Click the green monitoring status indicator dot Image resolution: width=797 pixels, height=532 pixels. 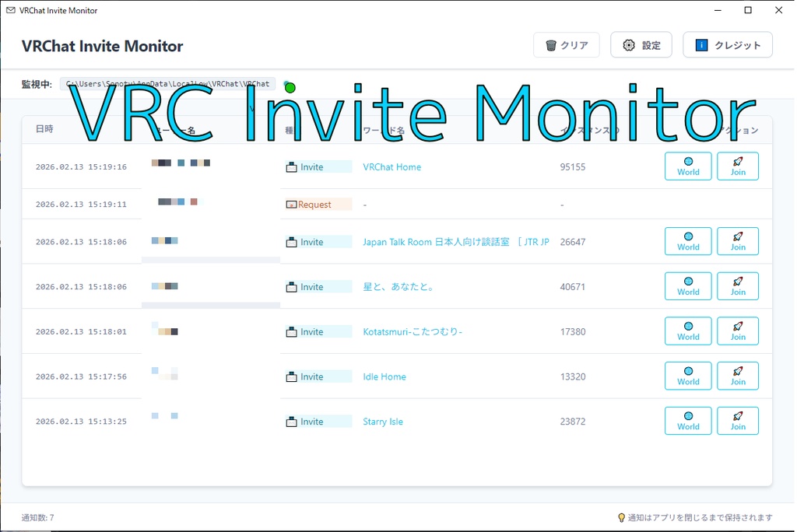click(x=289, y=87)
